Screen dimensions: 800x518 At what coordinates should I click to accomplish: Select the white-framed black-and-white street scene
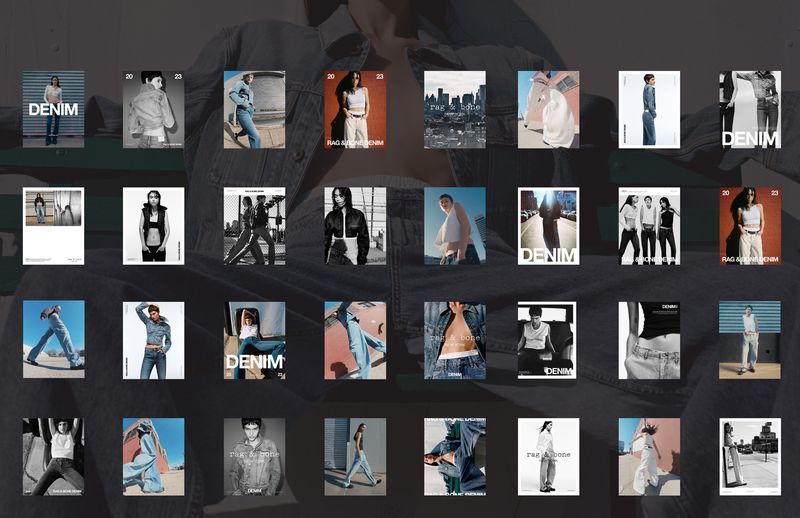pyautogui.click(x=750, y=457)
